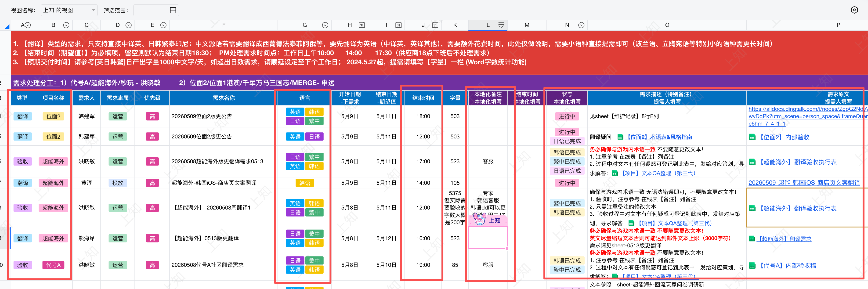
Task: Click column L filter lines icon
Action: click(501, 25)
